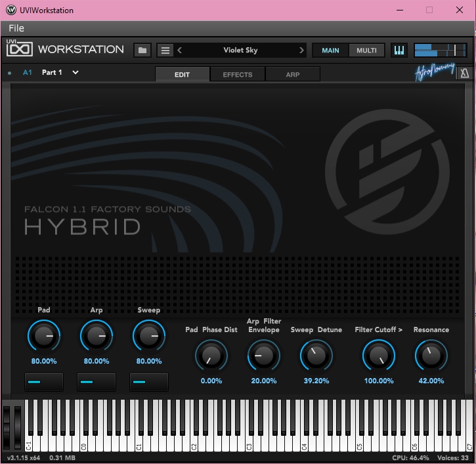This screenshot has width=476, height=464.
Task: Click the Arp Filter Envelope knob
Action: point(264,356)
